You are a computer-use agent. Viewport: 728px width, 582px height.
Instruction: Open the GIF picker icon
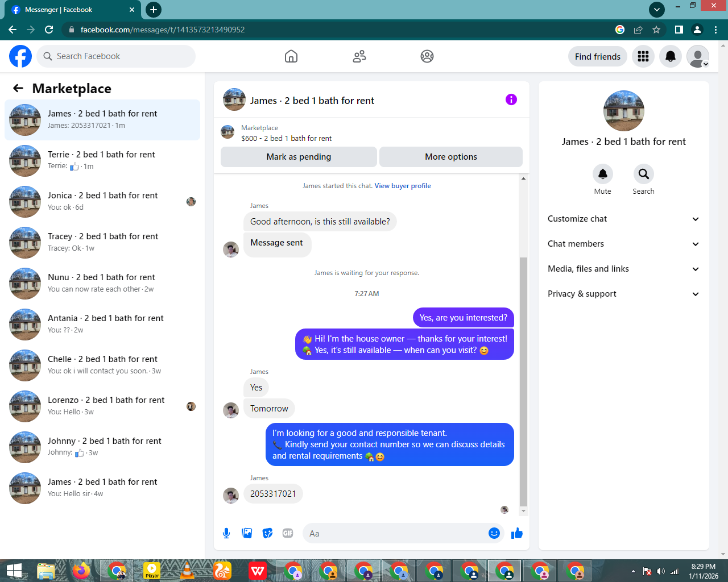pyautogui.click(x=288, y=533)
